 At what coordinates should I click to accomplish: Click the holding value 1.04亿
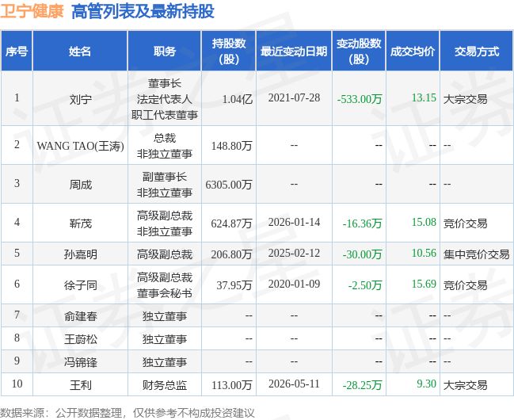tap(238, 99)
